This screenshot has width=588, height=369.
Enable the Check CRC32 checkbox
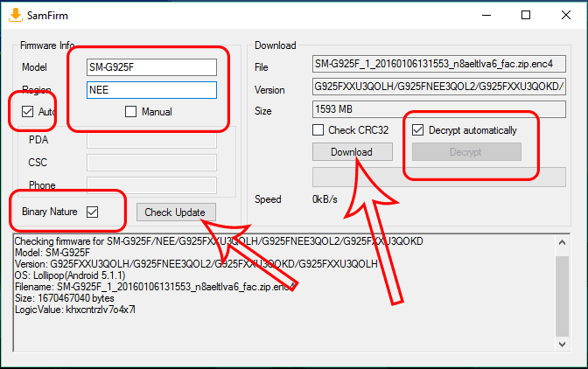[318, 130]
